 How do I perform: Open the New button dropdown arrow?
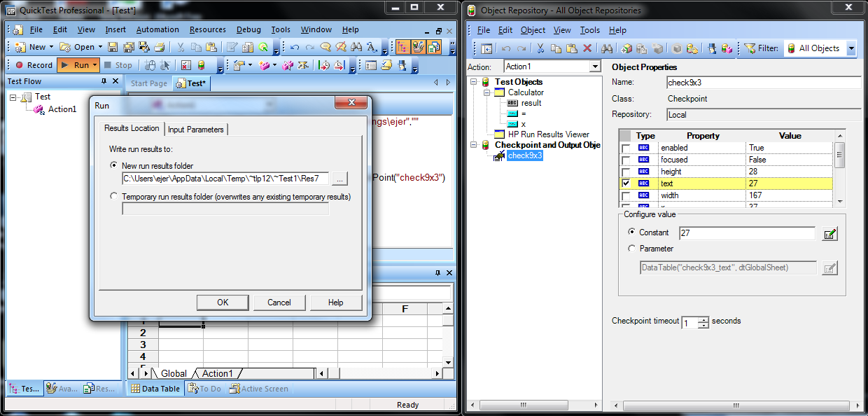click(x=52, y=47)
